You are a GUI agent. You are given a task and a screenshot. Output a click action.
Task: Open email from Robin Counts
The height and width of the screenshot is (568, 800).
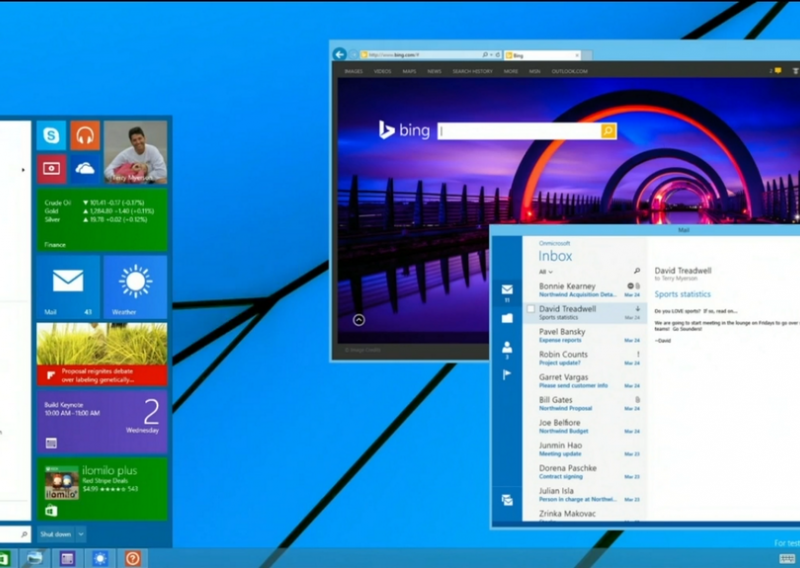pos(585,358)
